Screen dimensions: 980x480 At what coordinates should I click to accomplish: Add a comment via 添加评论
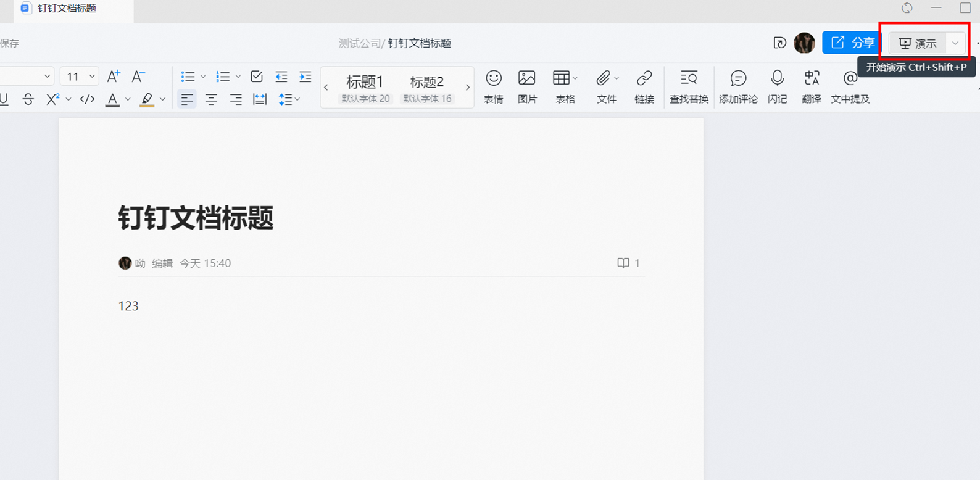[738, 86]
